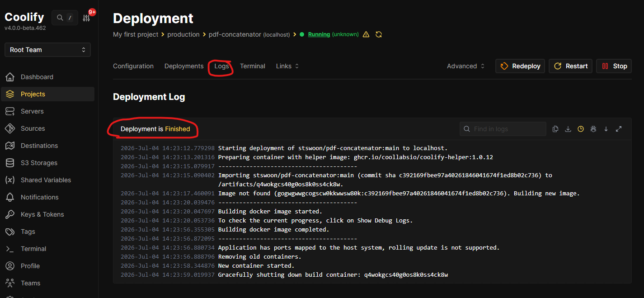Click the green Running status link

tap(319, 34)
